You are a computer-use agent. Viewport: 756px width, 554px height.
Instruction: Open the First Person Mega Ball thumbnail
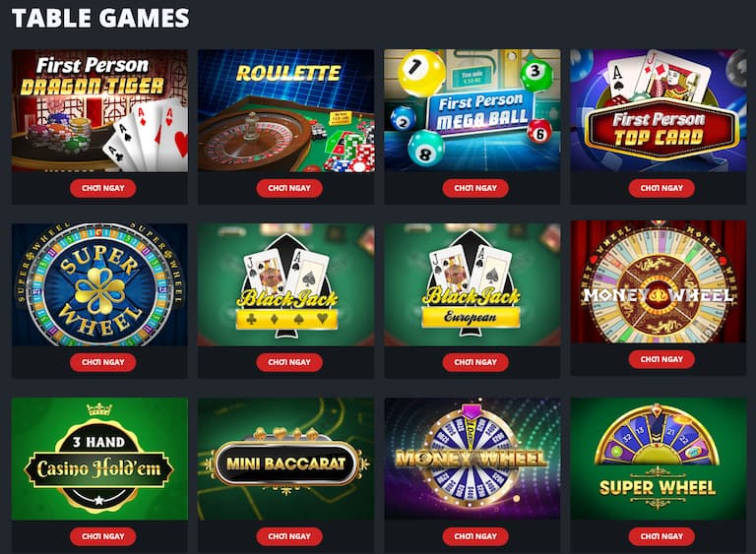click(x=472, y=110)
